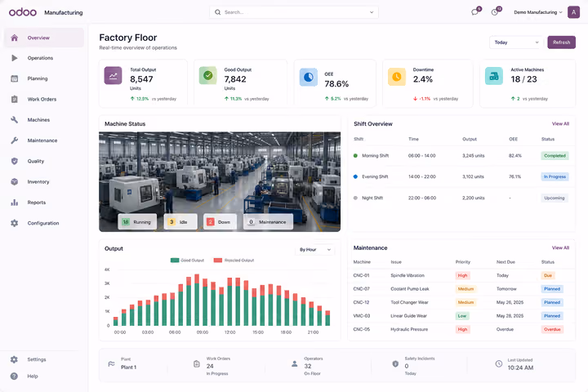The width and height of the screenshot is (588, 392).
Task: Click the Odoo logo
Action: click(23, 12)
